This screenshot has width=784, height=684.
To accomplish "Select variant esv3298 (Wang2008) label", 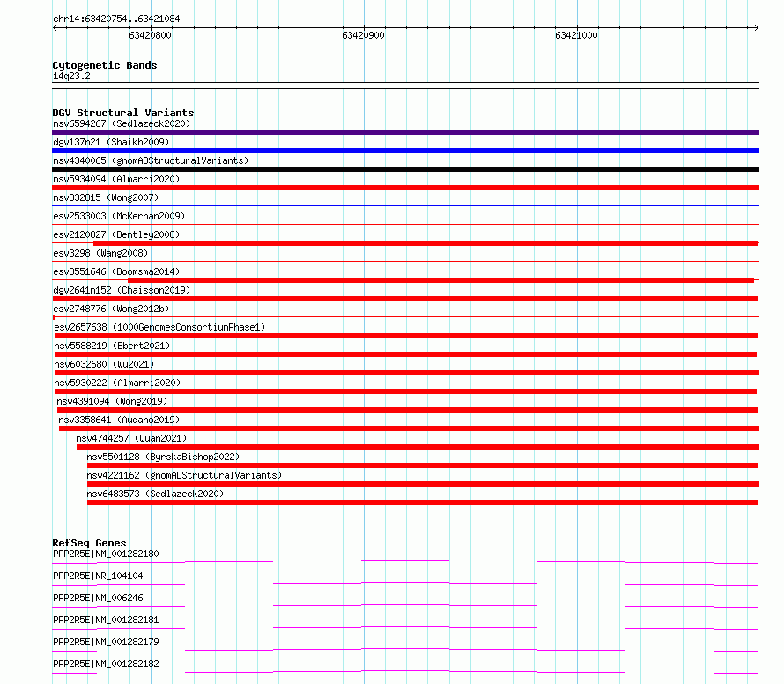I will pos(100,253).
